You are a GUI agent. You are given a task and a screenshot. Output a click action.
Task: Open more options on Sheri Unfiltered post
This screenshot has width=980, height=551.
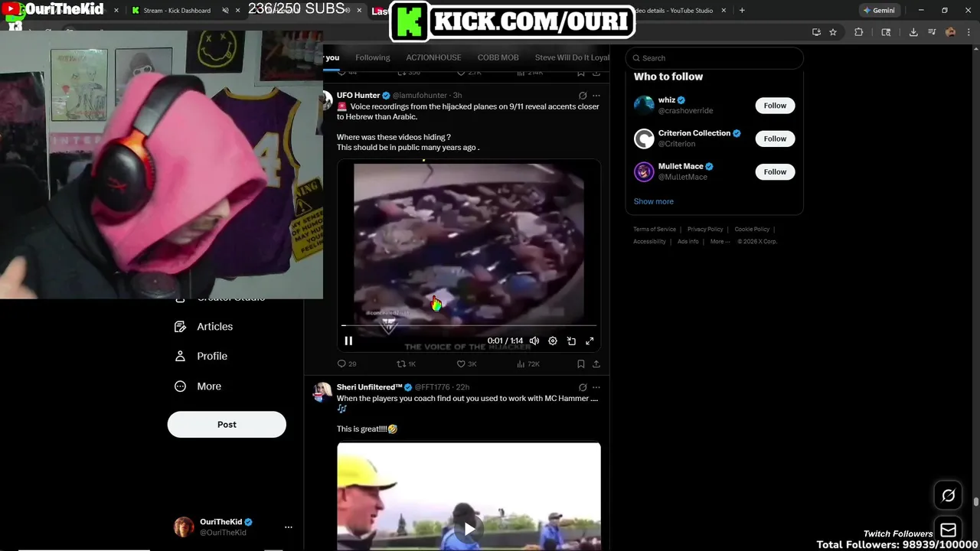point(596,387)
